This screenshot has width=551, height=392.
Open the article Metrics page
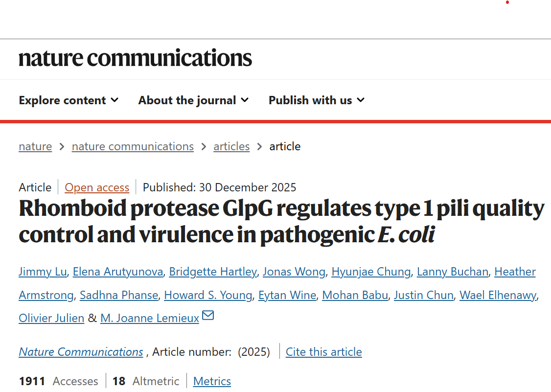pyautogui.click(x=212, y=381)
